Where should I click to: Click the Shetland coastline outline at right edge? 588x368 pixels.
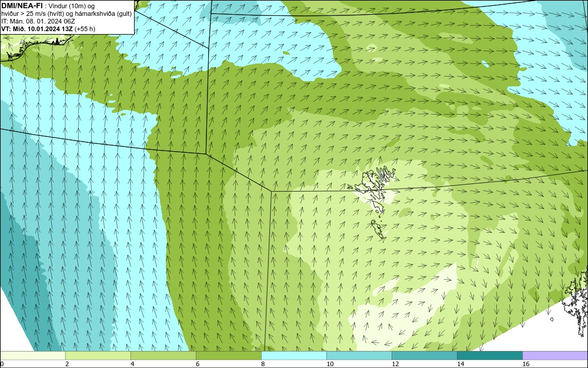pyautogui.click(x=577, y=303)
